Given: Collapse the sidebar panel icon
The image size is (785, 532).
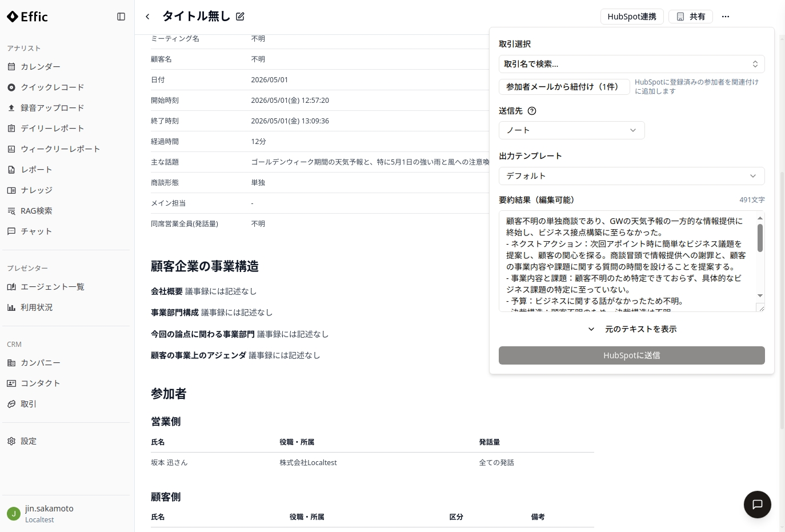Looking at the screenshot, I should 121,17.
